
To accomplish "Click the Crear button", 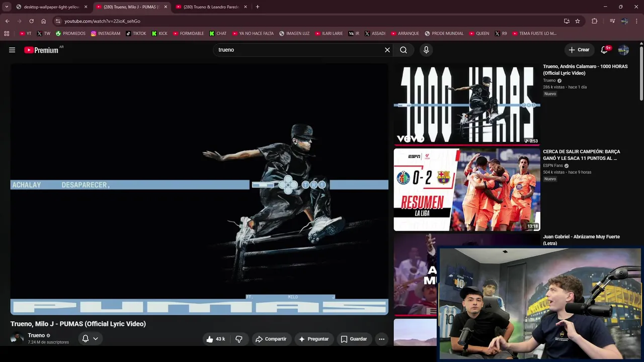I will point(579,50).
